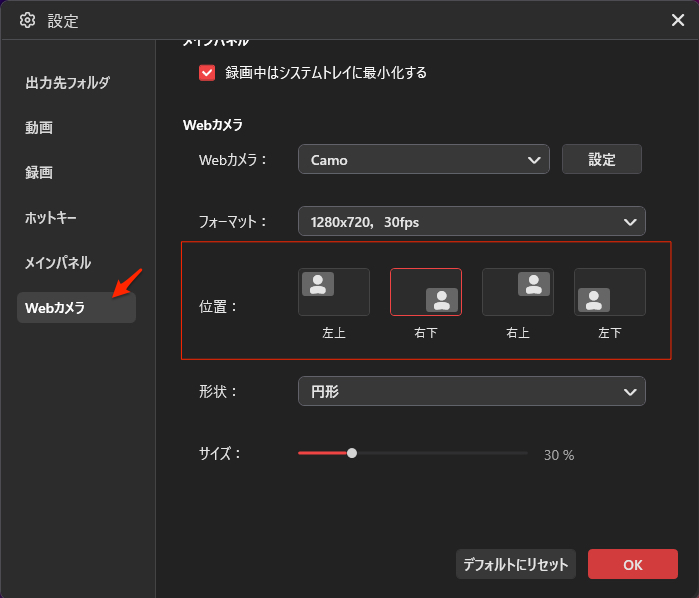699x598 pixels.
Task: Open the 形状 dropdown showing 円形
Action: pos(471,391)
